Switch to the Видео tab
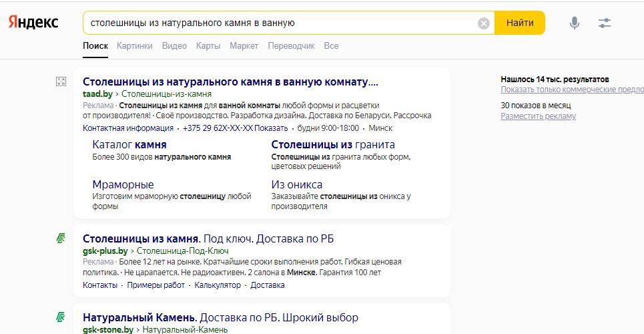 tap(174, 46)
